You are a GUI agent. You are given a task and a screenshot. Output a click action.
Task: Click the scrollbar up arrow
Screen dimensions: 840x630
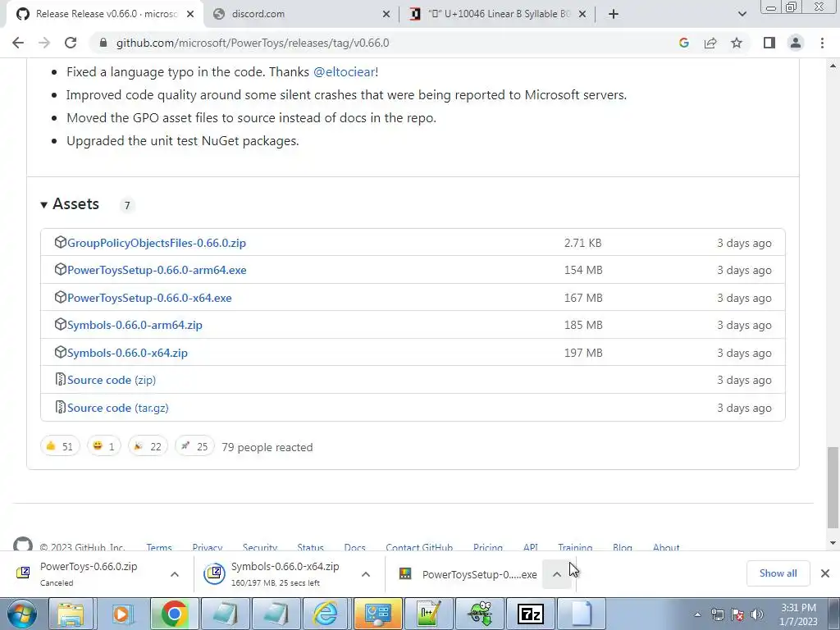click(833, 66)
